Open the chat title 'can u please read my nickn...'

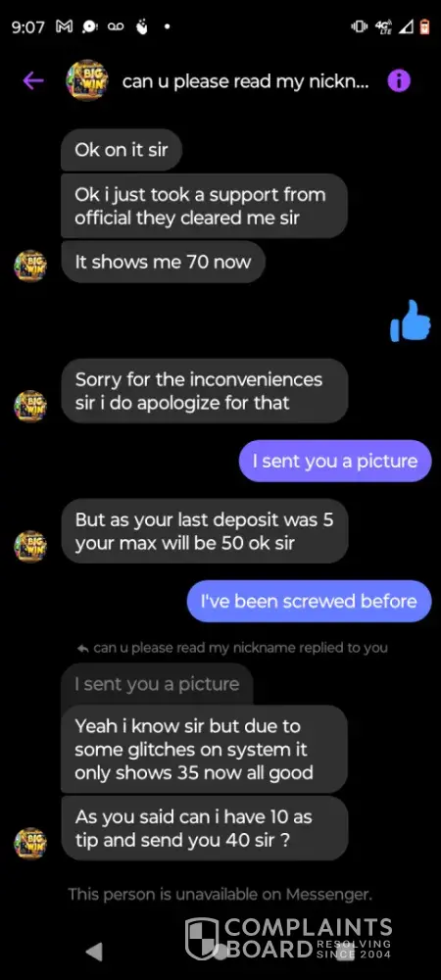point(245,81)
